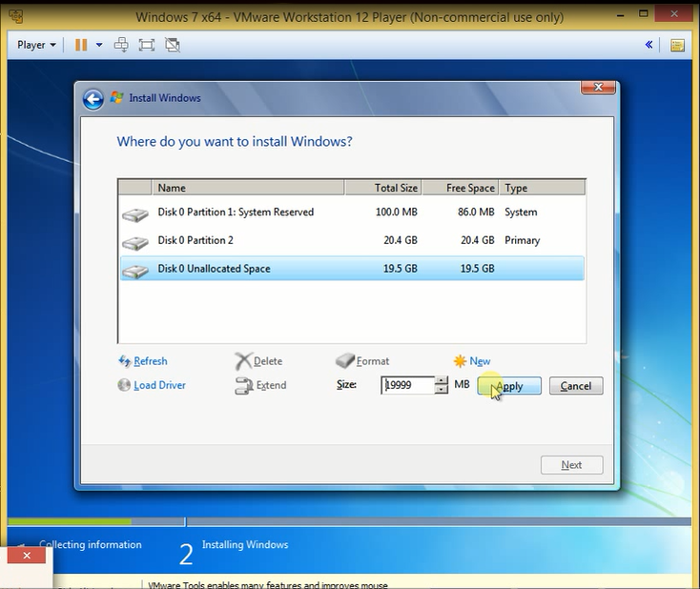Image resolution: width=700 pixels, height=589 pixels.
Task: Open VMware notes panel icon
Action: [677, 45]
